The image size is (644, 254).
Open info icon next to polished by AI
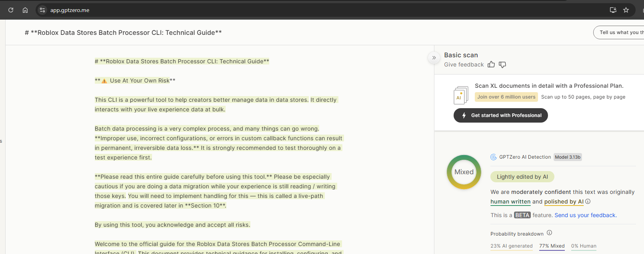588,202
